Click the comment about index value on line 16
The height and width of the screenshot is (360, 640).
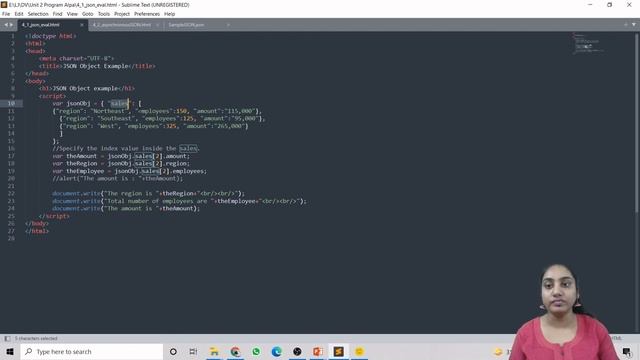[126, 148]
